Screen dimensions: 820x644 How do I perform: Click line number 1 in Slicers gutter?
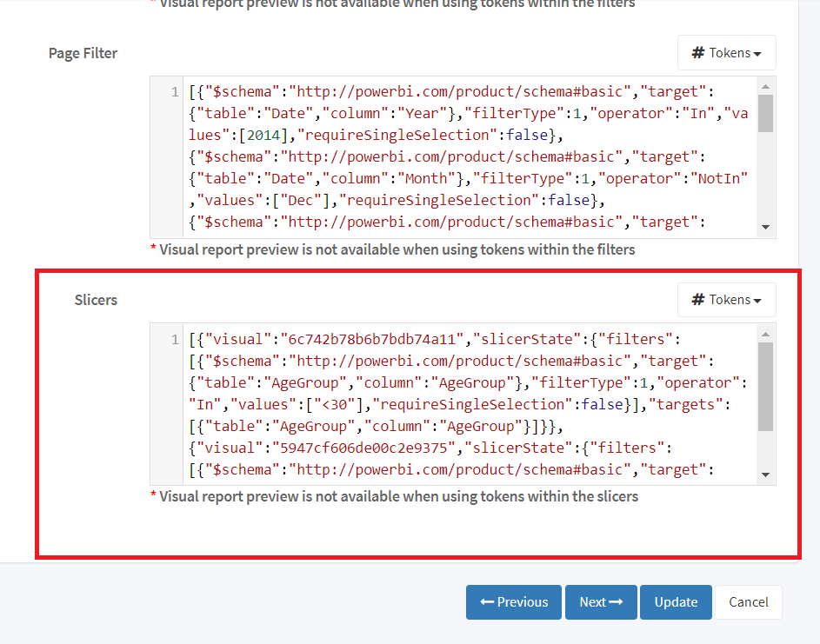point(175,339)
